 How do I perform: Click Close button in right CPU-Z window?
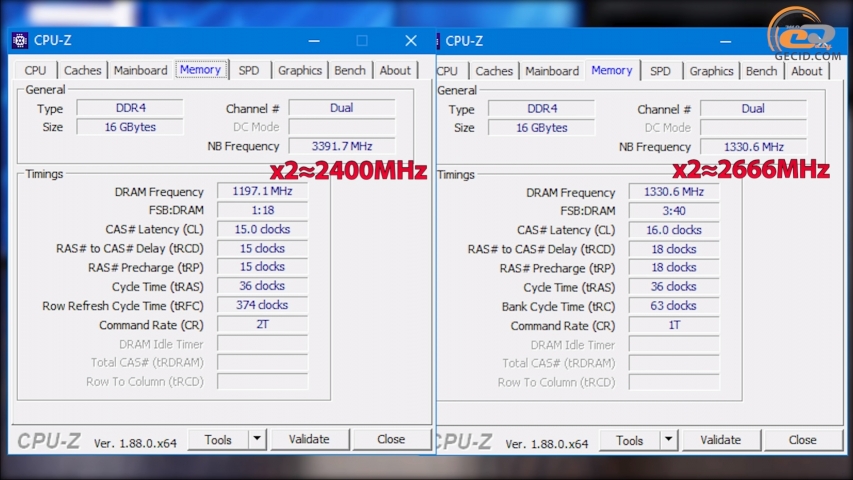(x=802, y=440)
